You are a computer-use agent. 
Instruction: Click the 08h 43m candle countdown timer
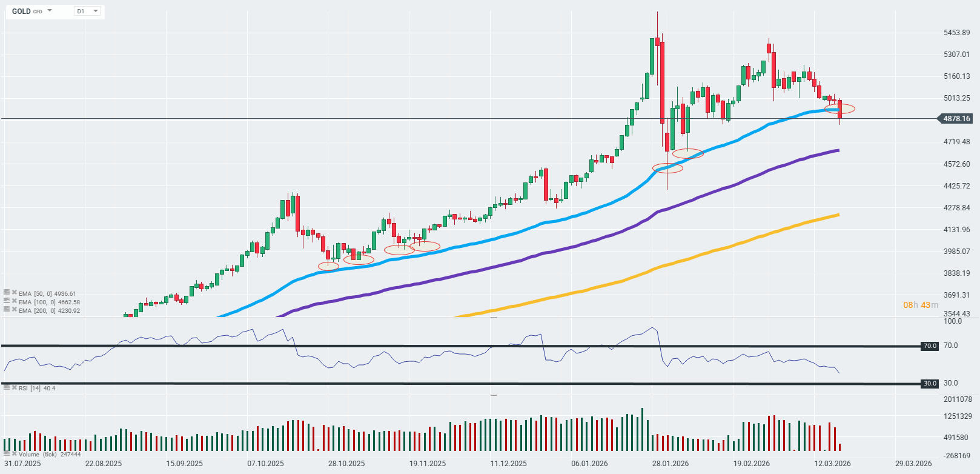(920, 305)
